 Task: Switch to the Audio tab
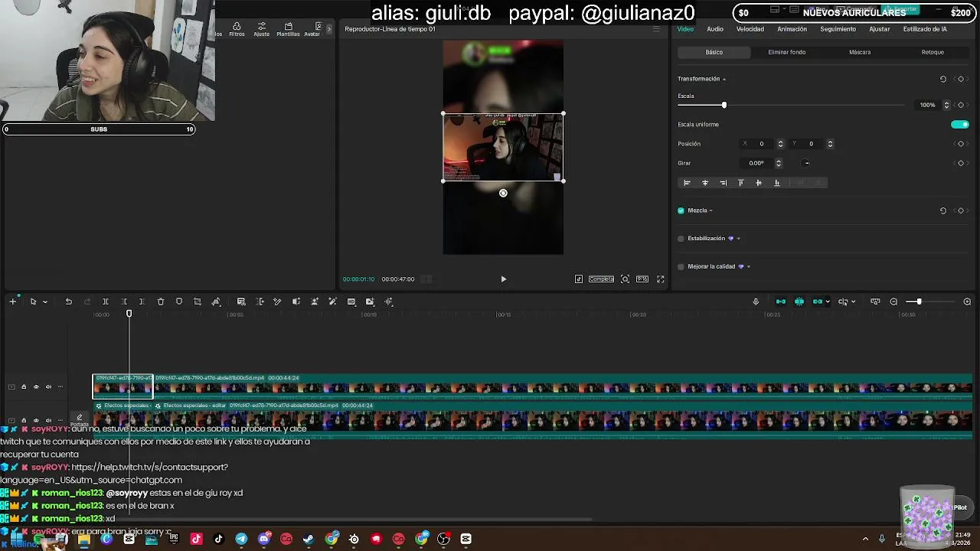point(715,29)
